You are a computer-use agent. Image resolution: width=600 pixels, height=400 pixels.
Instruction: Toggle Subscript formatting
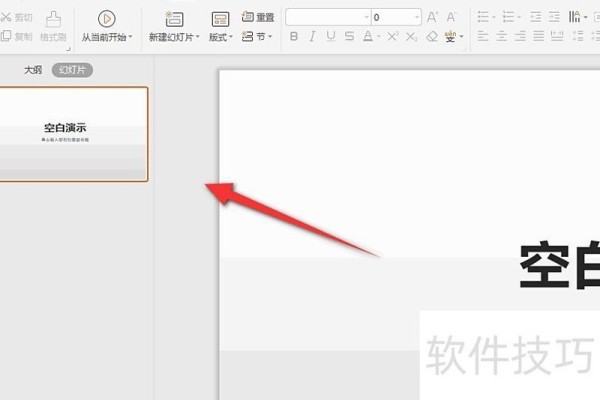(x=412, y=37)
